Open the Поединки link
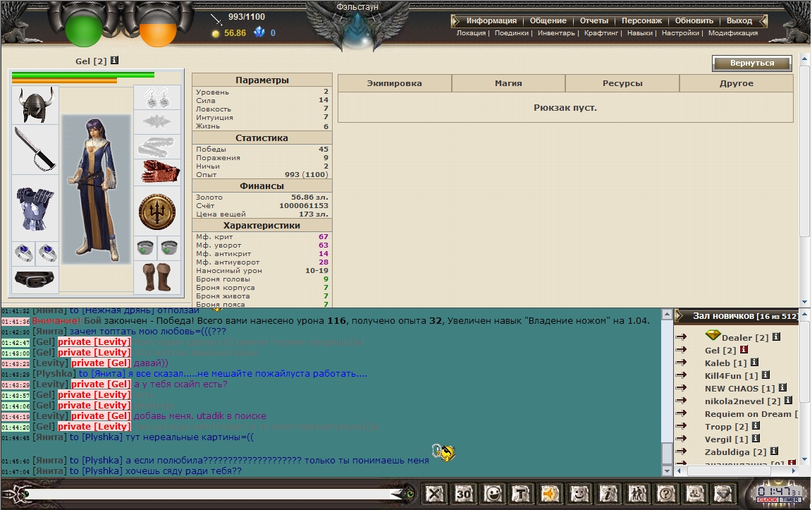The height and width of the screenshot is (510, 812). 511,32
